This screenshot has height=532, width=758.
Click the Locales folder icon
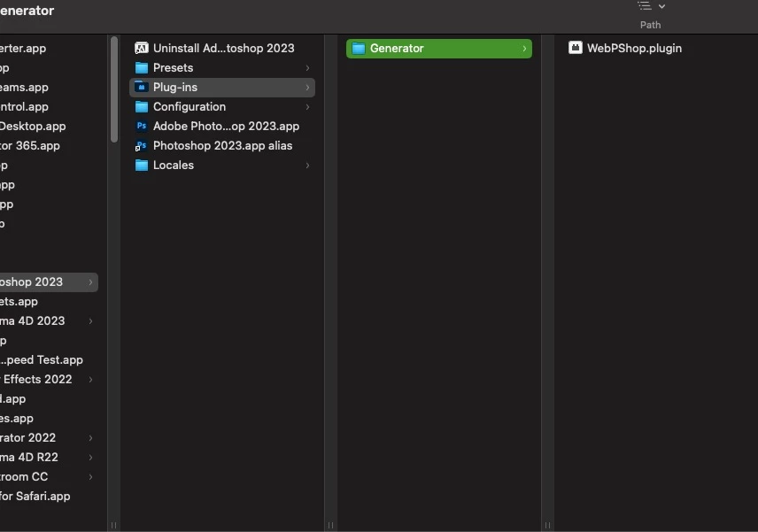pyautogui.click(x=141, y=166)
